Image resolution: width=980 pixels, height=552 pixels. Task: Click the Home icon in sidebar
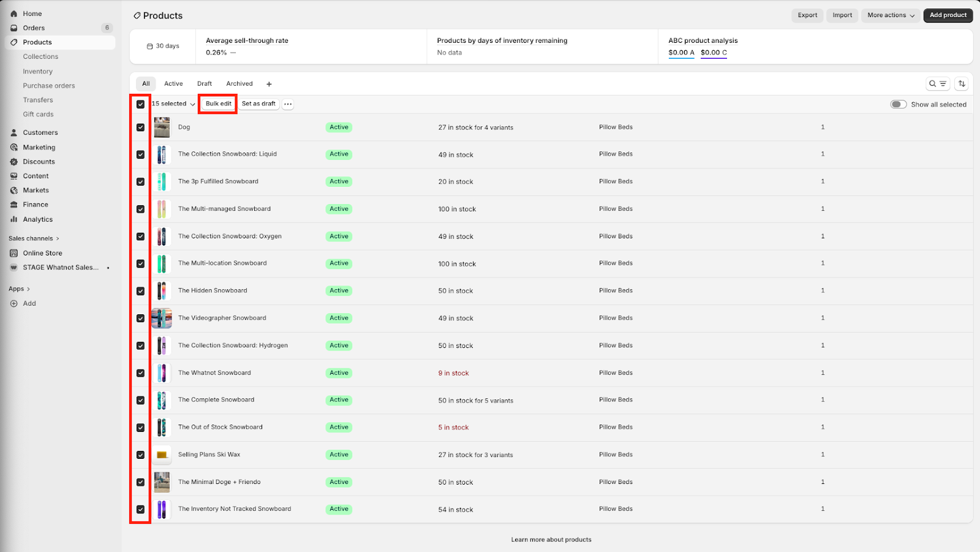(13, 13)
